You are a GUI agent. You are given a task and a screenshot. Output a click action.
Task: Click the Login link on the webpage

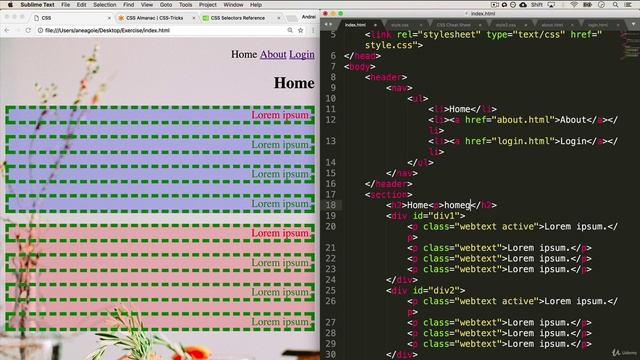[x=302, y=54]
